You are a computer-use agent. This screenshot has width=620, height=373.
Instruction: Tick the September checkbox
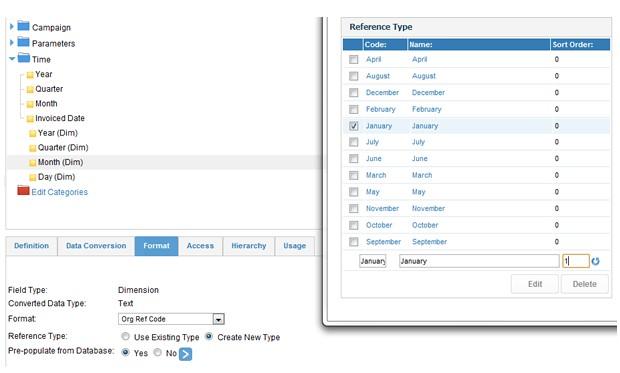(353, 242)
